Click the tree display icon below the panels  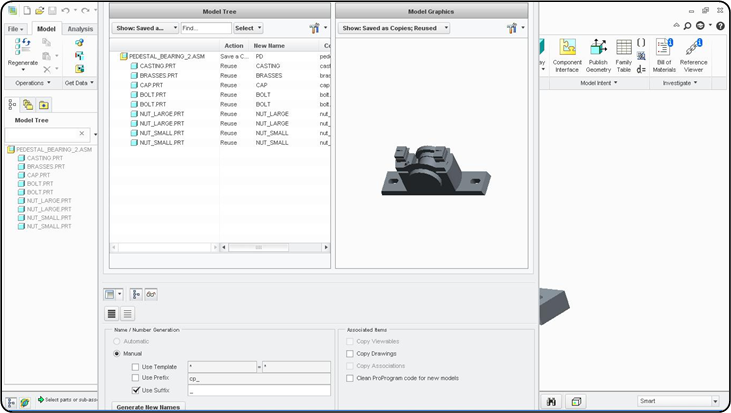point(136,294)
